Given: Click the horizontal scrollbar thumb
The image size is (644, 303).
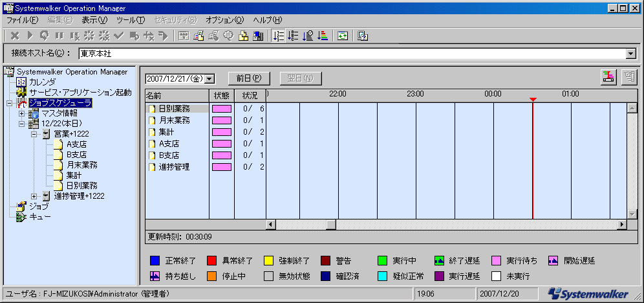Looking at the screenshot, I should tap(330, 225).
